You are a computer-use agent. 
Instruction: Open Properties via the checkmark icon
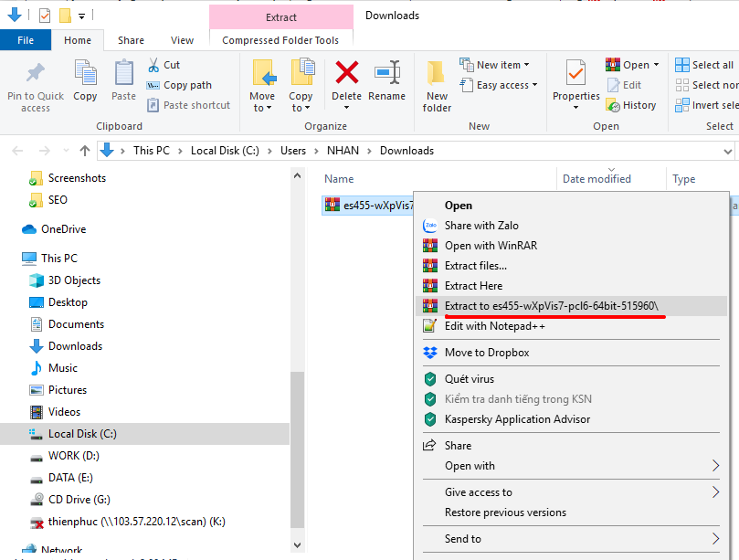(x=575, y=74)
